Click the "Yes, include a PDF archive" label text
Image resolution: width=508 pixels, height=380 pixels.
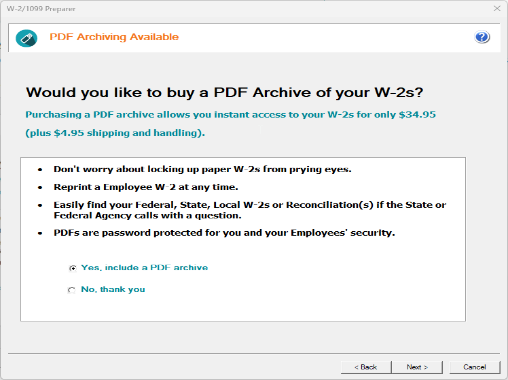click(x=144, y=268)
